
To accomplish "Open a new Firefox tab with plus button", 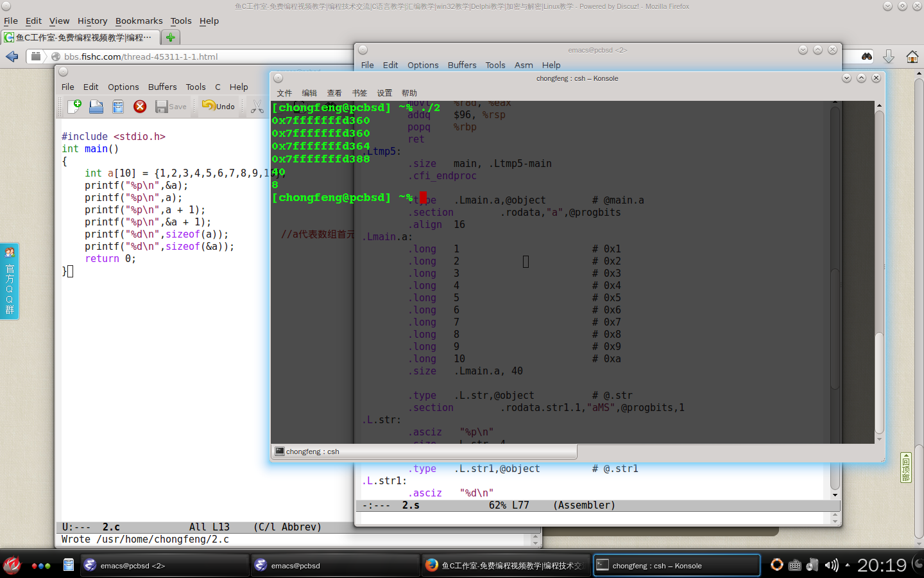I will tap(170, 37).
